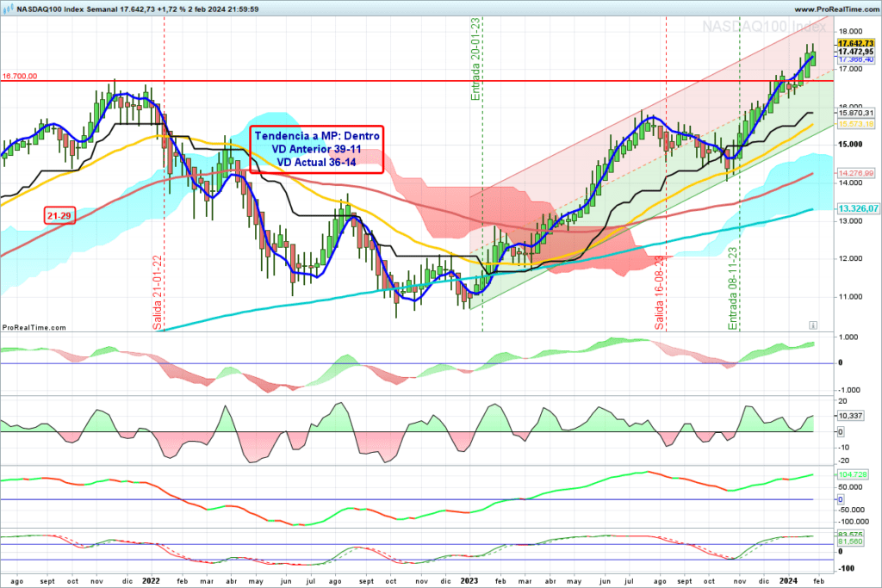Click the black-line value tag 15.870,31
The height and width of the screenshot is (588, 882).
point(855,113)
